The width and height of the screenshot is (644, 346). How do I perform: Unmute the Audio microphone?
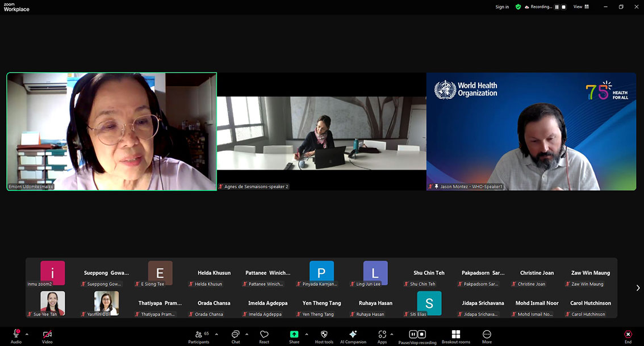point(16,335)
